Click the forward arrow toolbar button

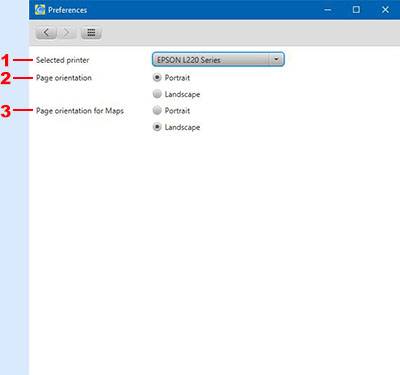click(68, 33)
